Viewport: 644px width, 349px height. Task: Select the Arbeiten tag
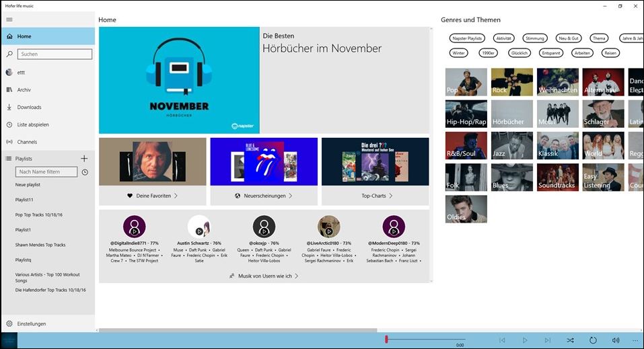[582, 53]
